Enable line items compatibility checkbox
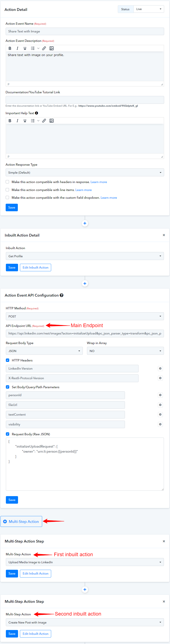Screen dimensions: 170x644 coord(8,190)
